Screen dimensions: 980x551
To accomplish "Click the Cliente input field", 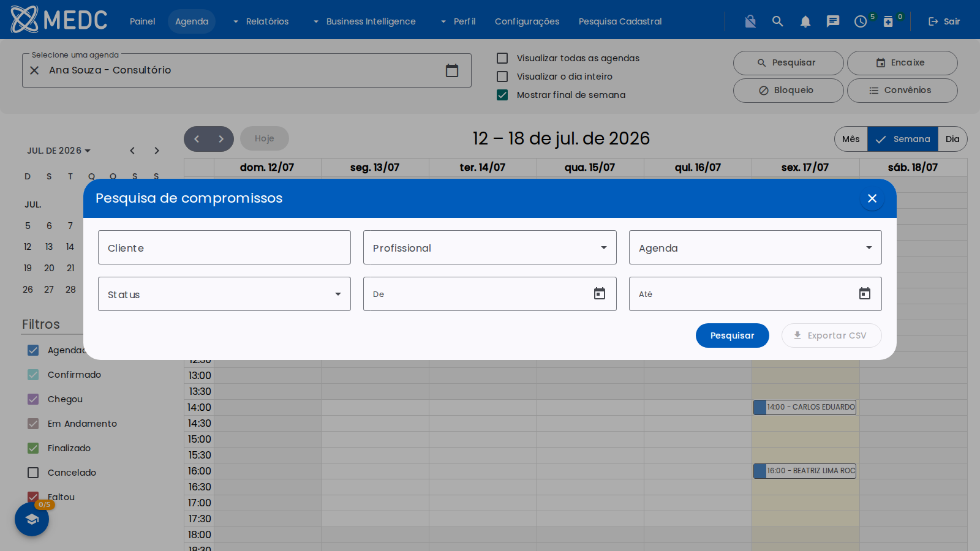I will (x=224, y=247).
